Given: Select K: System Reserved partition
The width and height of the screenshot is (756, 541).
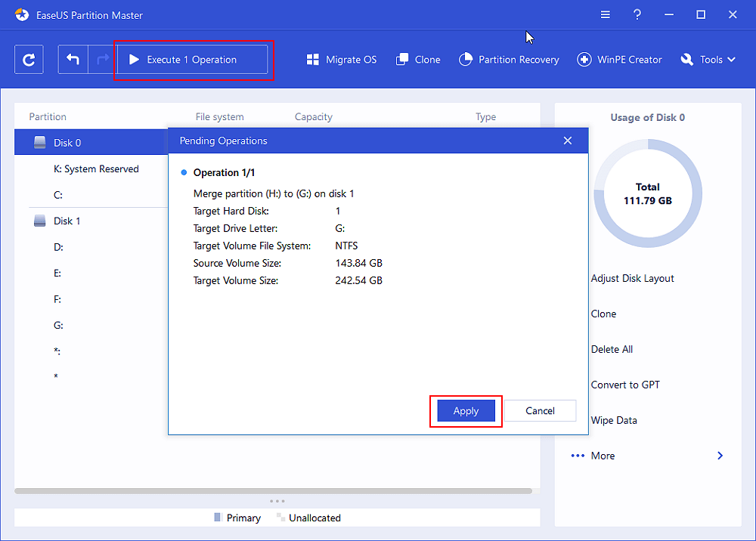Looking at the screenshot, I should click(x=96, y=169).
